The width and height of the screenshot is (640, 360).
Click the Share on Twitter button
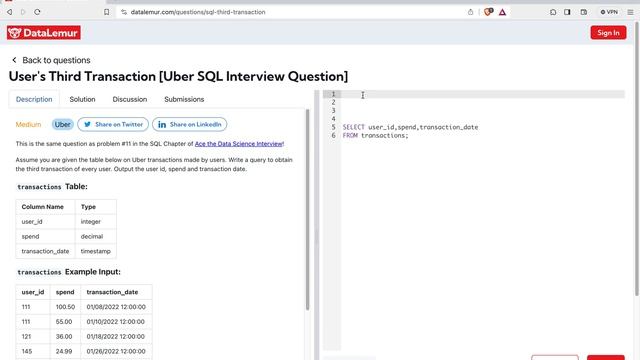coord(113,124)
